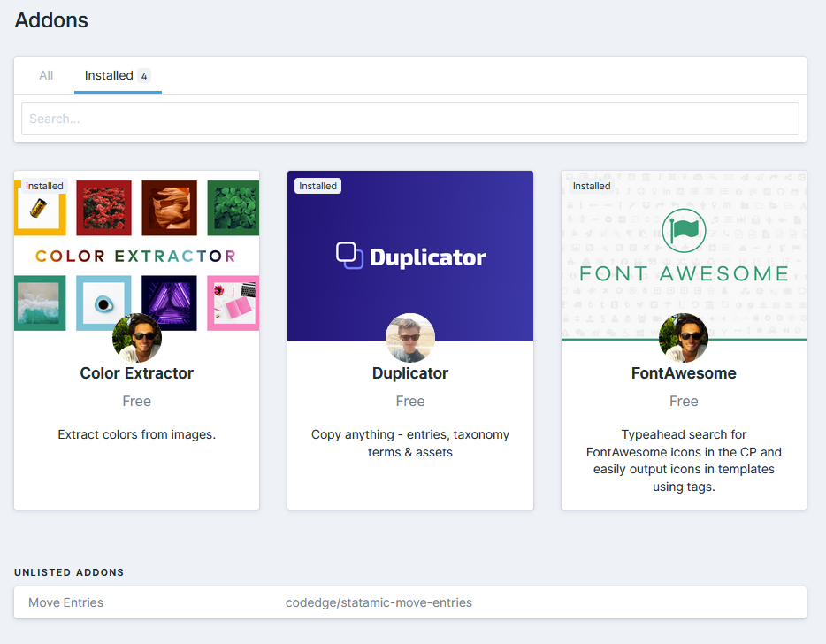826x644 pixels.
Task: Open the Duplicator addon title
Action: [x=409, y=373]
